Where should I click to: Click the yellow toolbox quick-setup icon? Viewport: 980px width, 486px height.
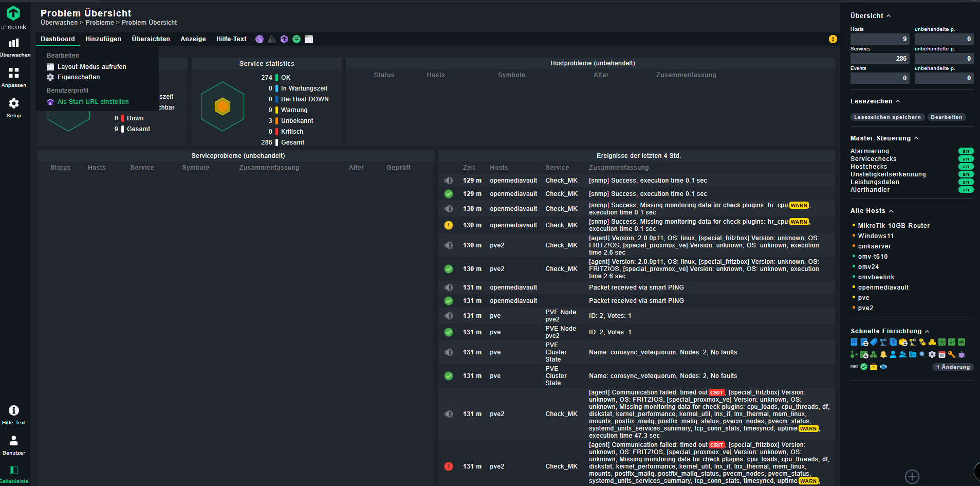point(874,367)
